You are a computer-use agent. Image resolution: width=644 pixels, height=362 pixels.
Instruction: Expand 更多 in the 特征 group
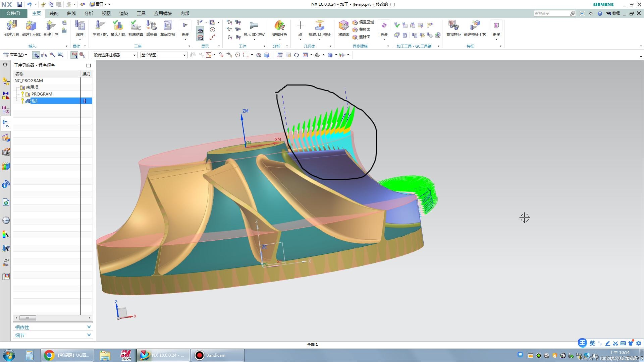pos(496,29)
